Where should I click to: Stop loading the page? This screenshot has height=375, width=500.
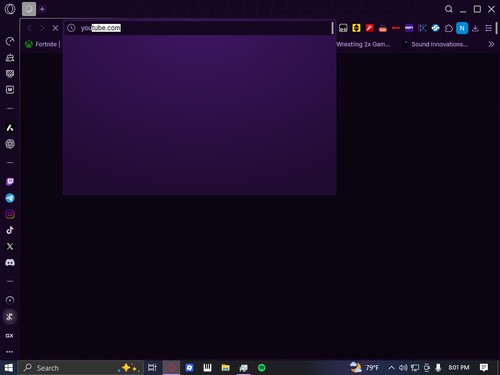pos(55,28)
